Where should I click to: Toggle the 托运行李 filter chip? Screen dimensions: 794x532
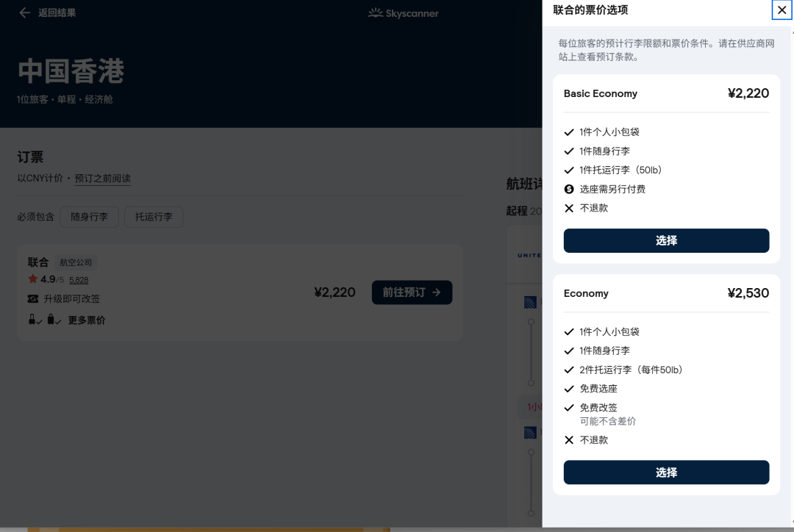pos(154,217)
